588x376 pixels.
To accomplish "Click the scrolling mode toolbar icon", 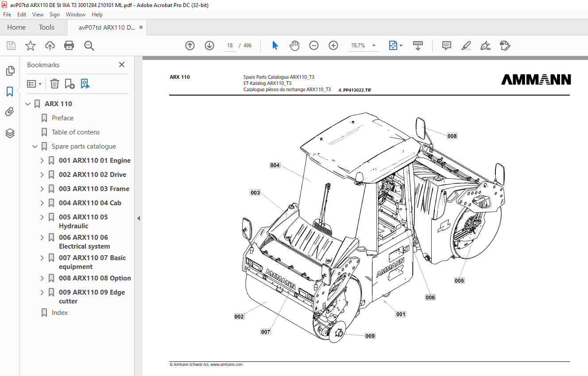I will [418, 46].
